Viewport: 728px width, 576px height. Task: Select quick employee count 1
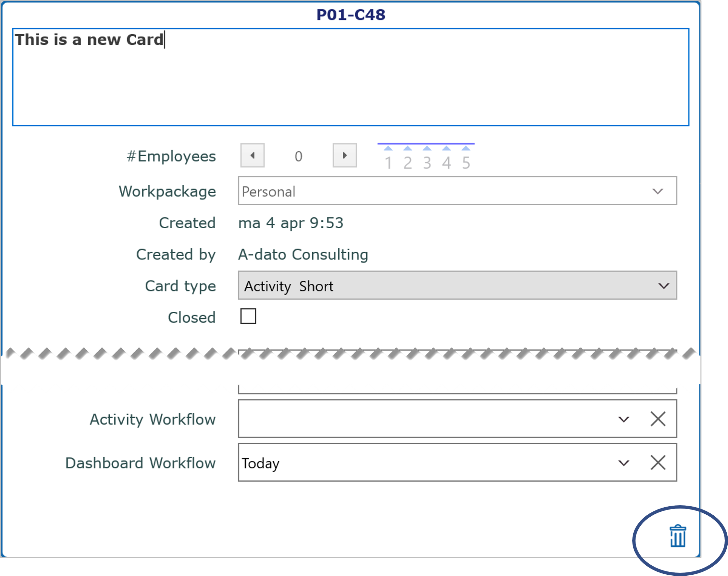[x=388, y=159]
